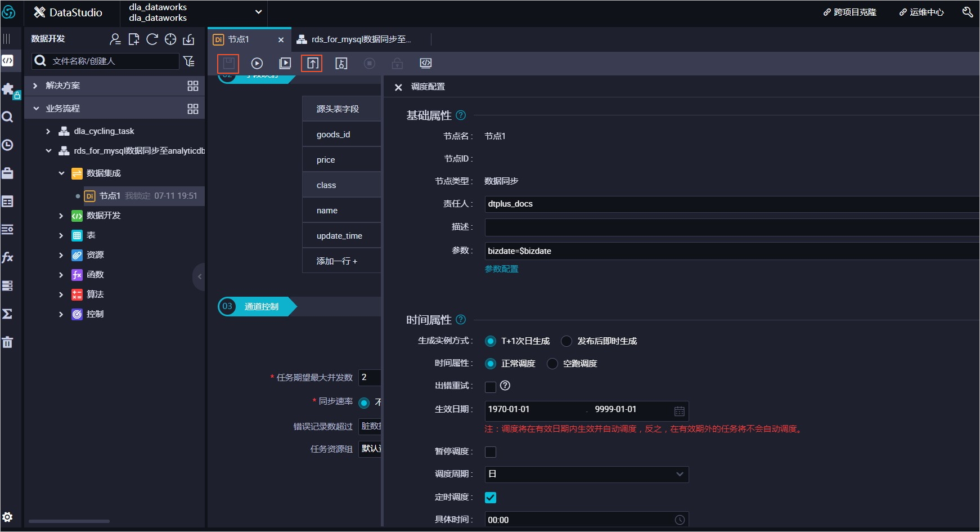Image resolution: width=980 pixels, height=532 pixels.
Task: Open the 生效日期 calendar picker
Action: click(680, 411)
